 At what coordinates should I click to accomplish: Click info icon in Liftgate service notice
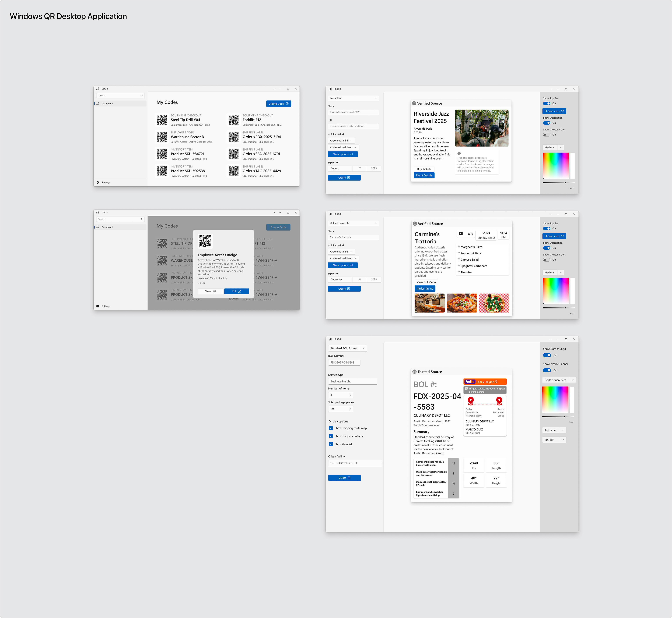click(466, 389)
